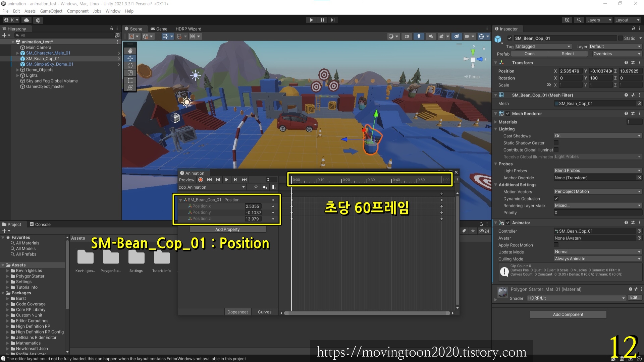Toggle Scene lighting bulb icon
The width and height of the screenshot is (644, 362).
[x=419, y=37]
